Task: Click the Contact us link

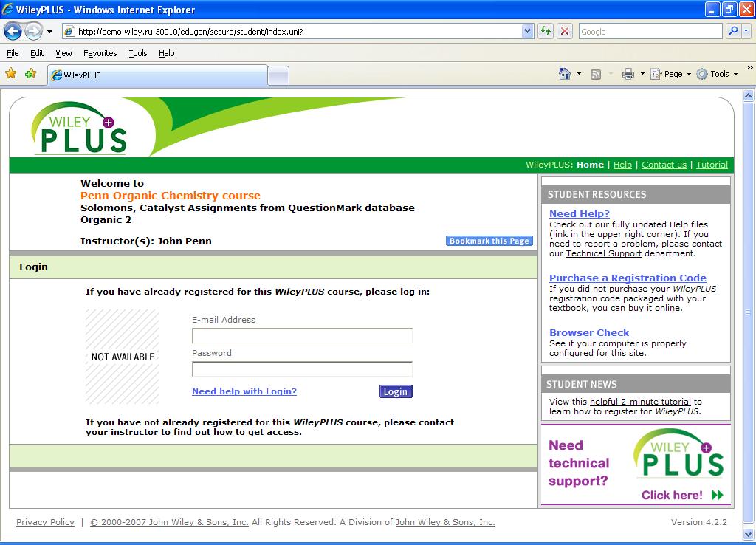Action: (x=664, y=165)
